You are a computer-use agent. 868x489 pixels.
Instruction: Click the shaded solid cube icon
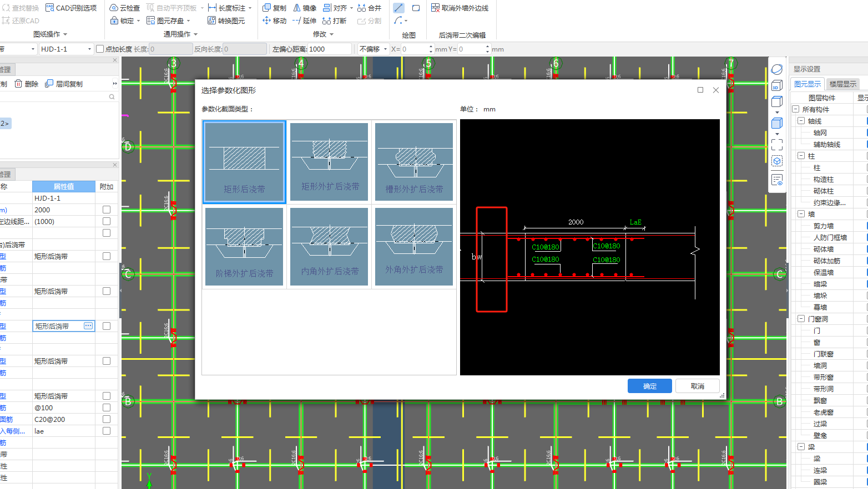777,123
